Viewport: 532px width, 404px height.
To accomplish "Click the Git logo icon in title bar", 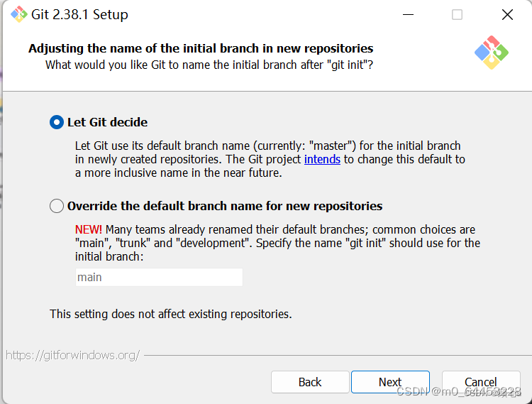I will (18, 14).
